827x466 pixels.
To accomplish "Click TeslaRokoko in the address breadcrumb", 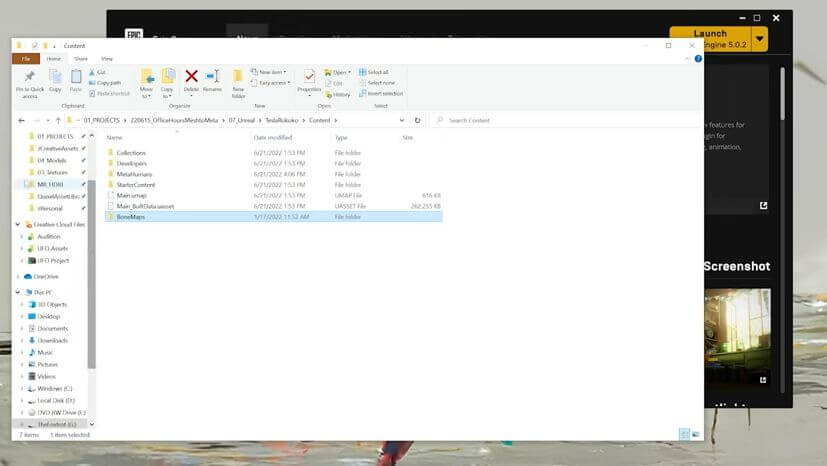I will (x=282, y=120).
